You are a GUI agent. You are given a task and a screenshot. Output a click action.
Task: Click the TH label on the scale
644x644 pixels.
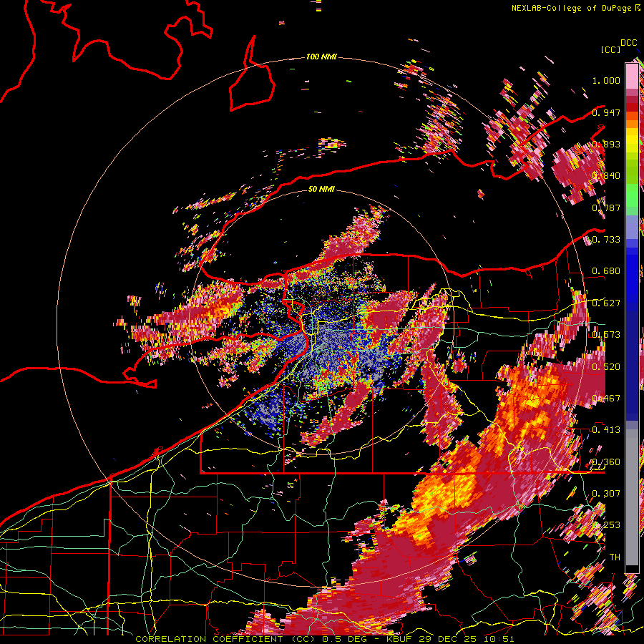point(615,557)
